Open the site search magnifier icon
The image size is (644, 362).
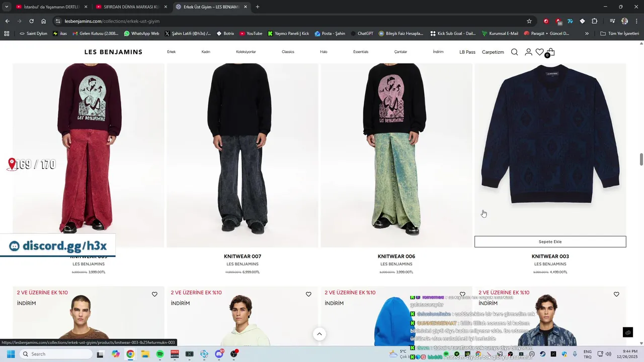coord(514,52)
